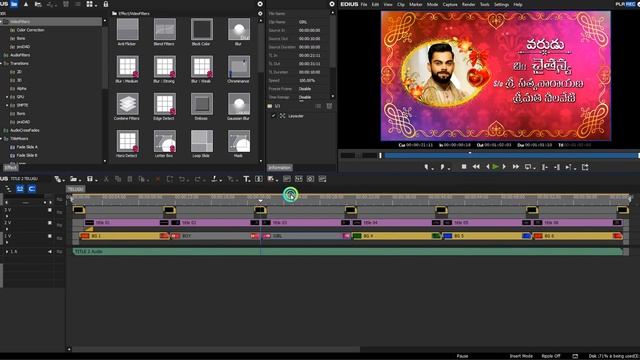
Task: Click the timeline horizontal scrollbar at bottom
Action: tap(216, 349)
